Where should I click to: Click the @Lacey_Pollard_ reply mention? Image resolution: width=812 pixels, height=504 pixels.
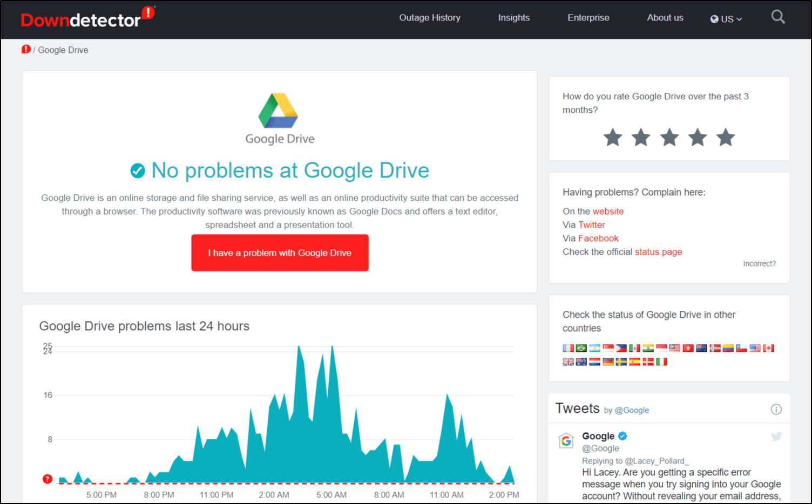(657, 461)
